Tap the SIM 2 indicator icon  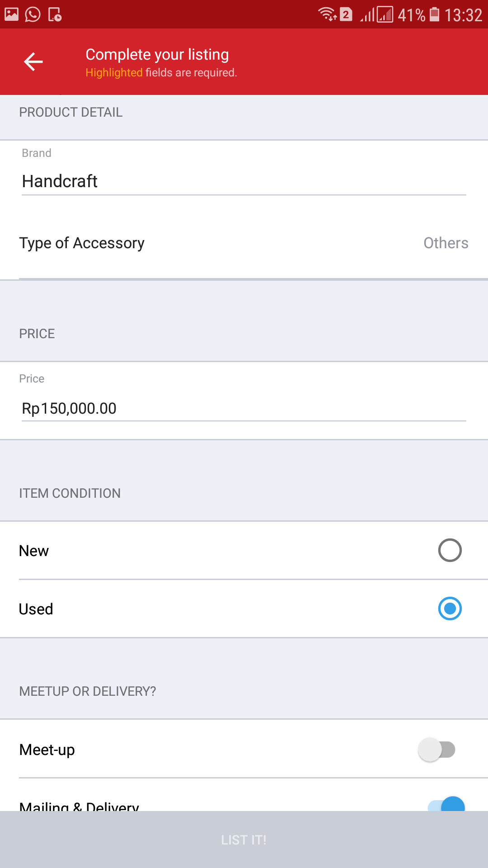click(346, 14)
